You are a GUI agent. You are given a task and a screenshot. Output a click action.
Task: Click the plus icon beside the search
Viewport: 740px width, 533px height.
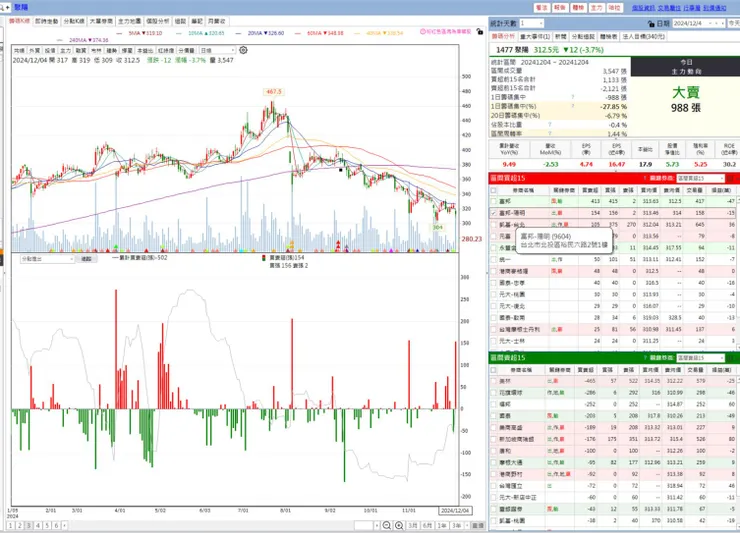tap(8, 8)
